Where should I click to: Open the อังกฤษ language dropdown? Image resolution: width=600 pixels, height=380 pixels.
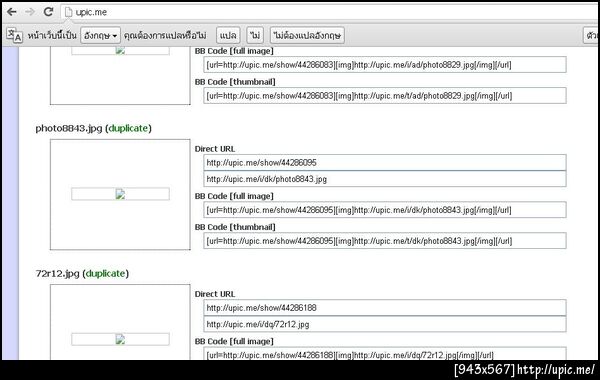coord(100,36)
